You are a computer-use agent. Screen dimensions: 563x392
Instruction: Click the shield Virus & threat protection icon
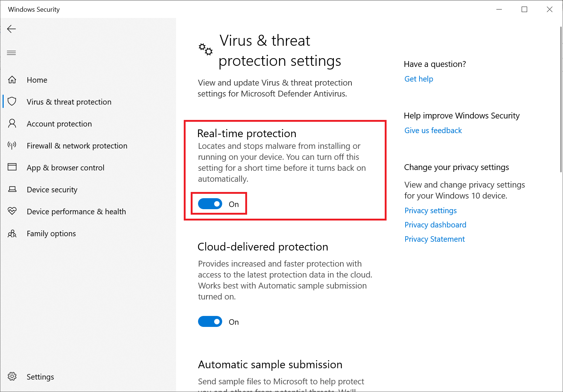(12, 102)
